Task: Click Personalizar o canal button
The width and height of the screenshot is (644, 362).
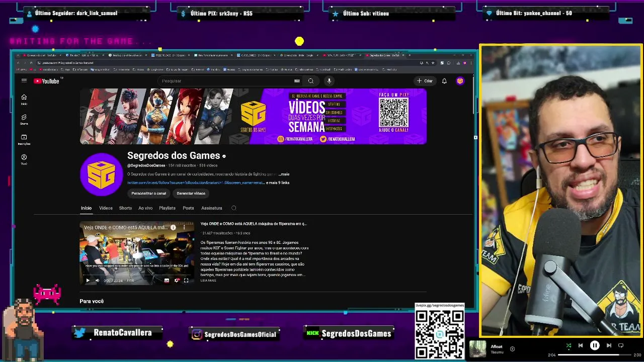Action: [148, 194]
